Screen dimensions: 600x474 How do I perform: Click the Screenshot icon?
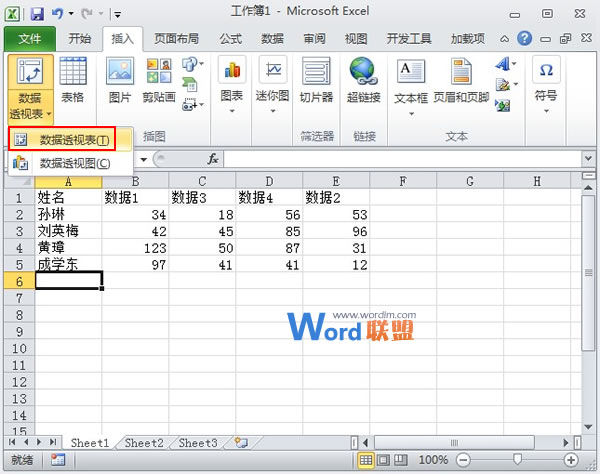(190, 104)
